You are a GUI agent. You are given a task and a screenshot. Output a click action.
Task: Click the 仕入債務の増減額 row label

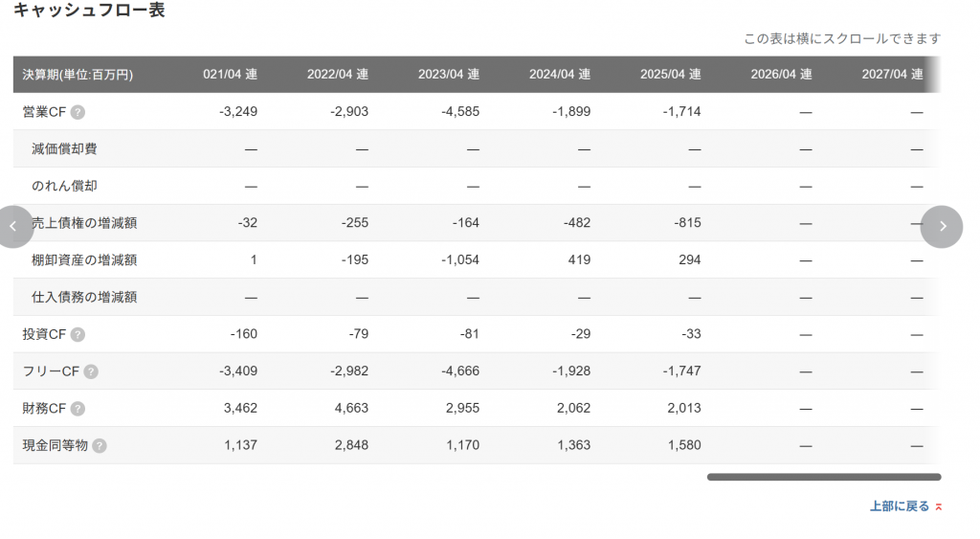tap(84, 297)
